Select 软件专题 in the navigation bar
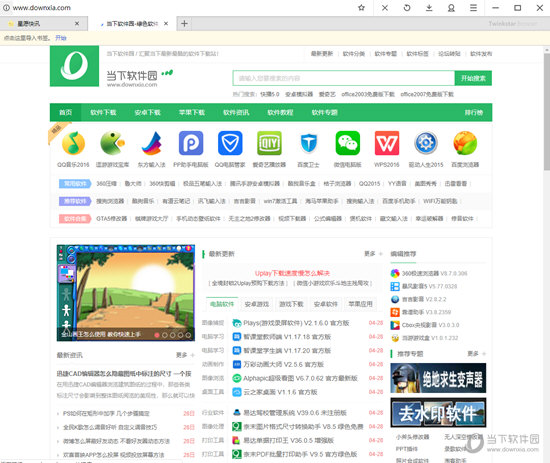This screenshot has height=463, width=550. click(324, 112)
